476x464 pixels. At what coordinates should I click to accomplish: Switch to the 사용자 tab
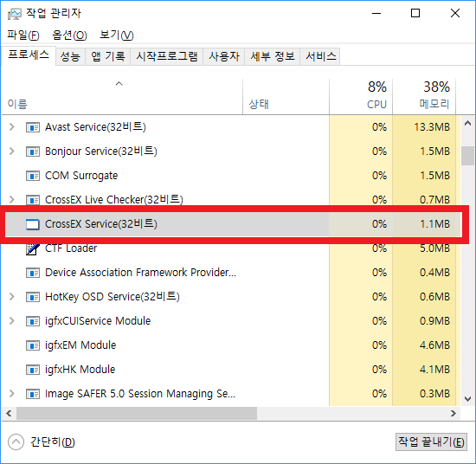click(x=224, y=56)
